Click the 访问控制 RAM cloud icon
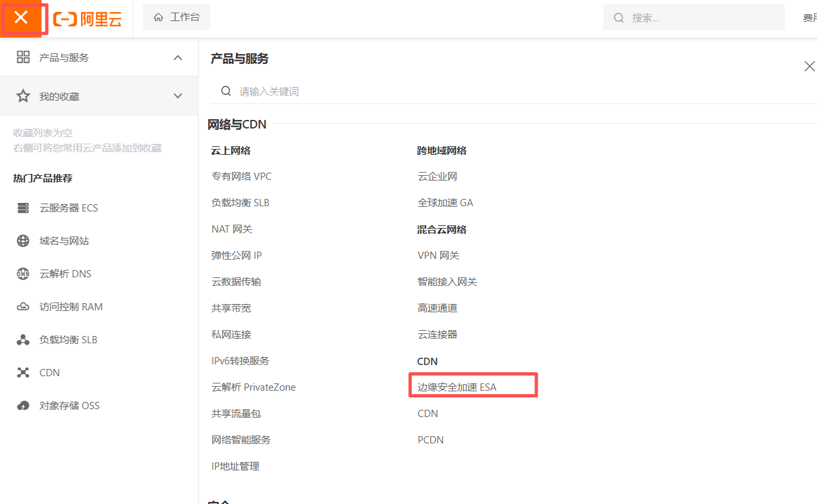The height and width of the screenshot is (504, 817). click(x=23, y=307)
